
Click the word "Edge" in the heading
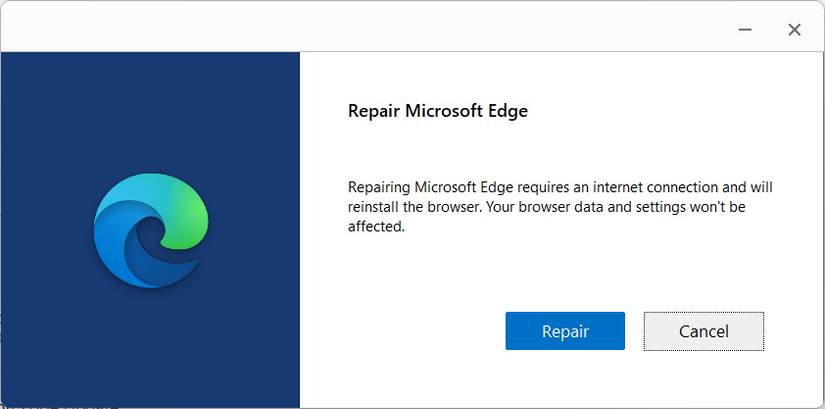coord(507,111)
